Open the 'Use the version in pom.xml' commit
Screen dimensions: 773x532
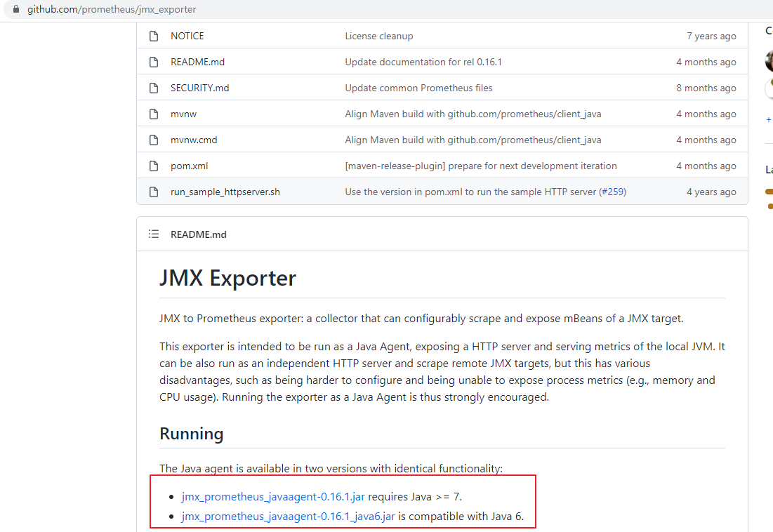click(x=470, y=192)
